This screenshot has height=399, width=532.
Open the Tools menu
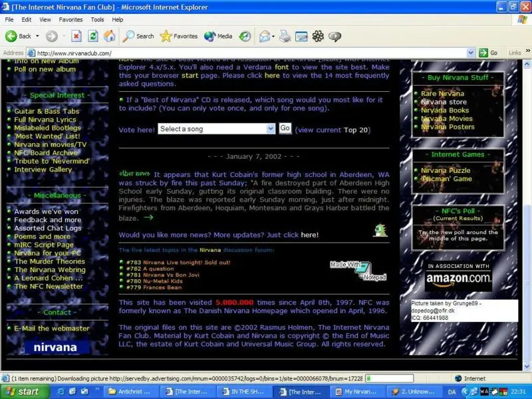pyautogui.click(x=97, y=20)
